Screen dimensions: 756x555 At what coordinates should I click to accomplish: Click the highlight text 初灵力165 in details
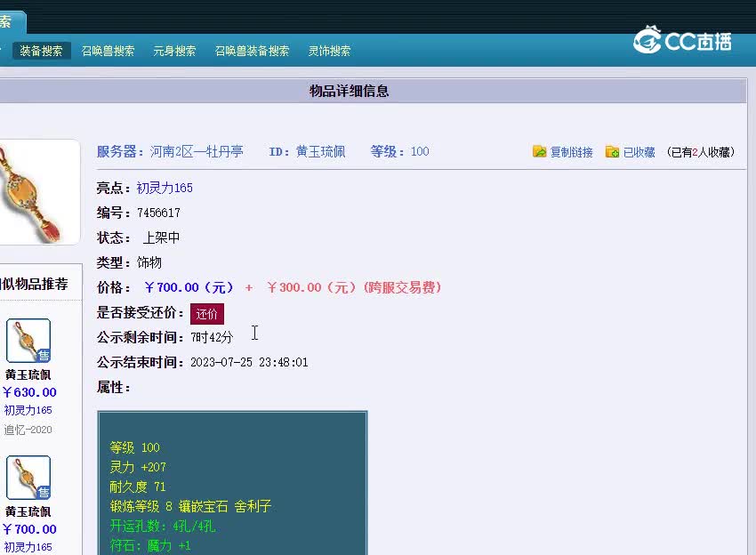point(165,188)
